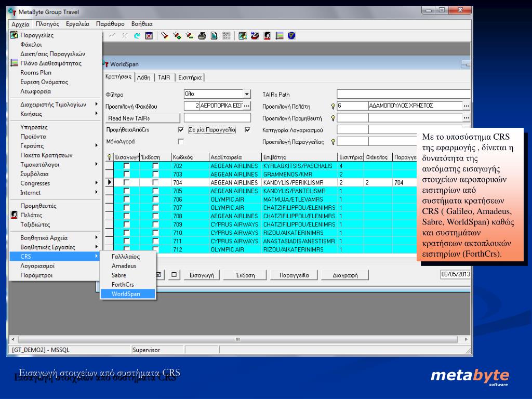Viewport: 532px width, 399px height.
Task: Select Amadeus from the CRS submenu
Action: [x=124, y=266]
